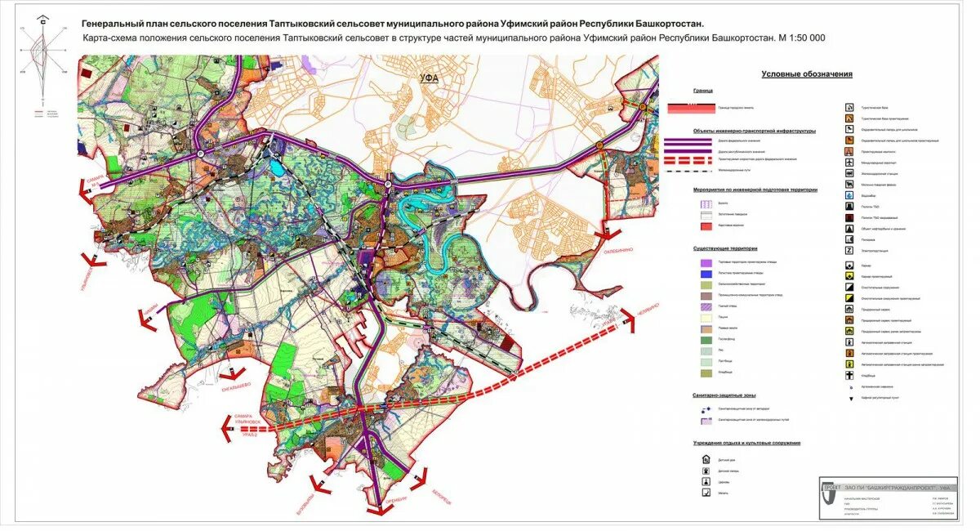This screenshot has width=980, height=531.
Task: Click the white flag health camp icon
Action: [x=849, y=129]
